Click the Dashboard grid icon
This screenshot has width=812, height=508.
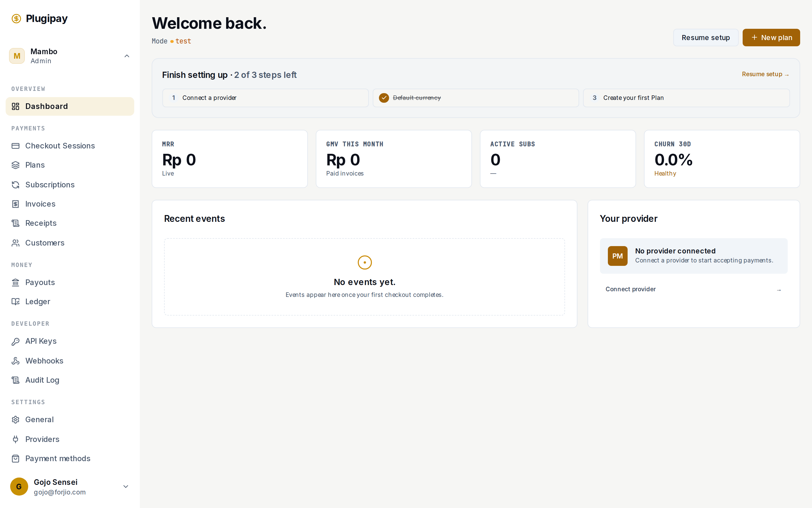point(16,106)
